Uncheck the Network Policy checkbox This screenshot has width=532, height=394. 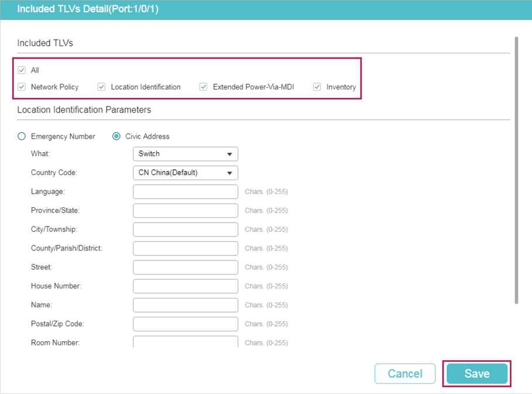pyautogui.click(x=22, y=87)
